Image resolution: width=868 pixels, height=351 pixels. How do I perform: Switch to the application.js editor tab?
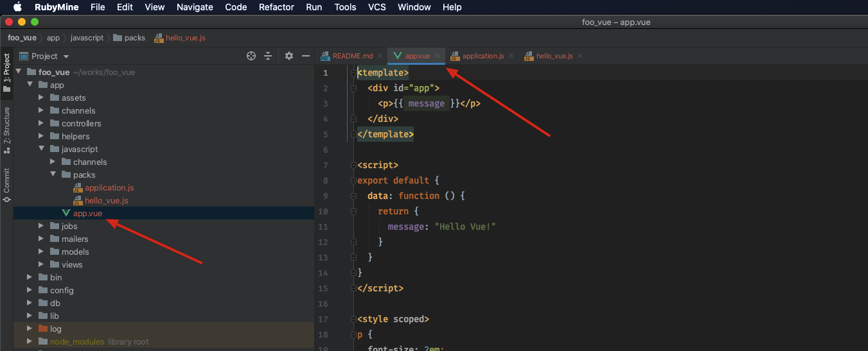pyautogui.click(x=483, y=56)
